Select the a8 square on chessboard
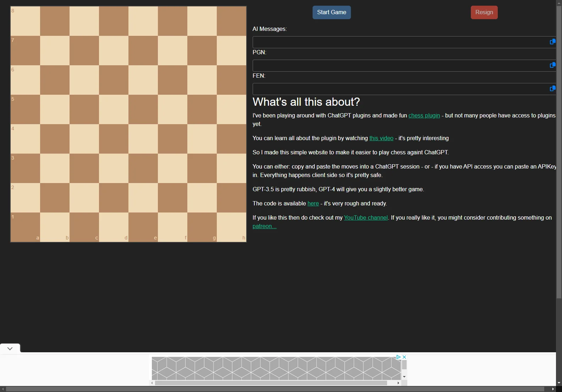Viewport: 562px width, 392px height. tap(25, 21)
